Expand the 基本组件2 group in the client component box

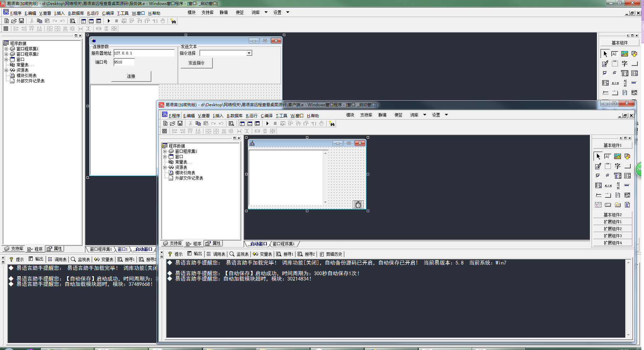613,215
